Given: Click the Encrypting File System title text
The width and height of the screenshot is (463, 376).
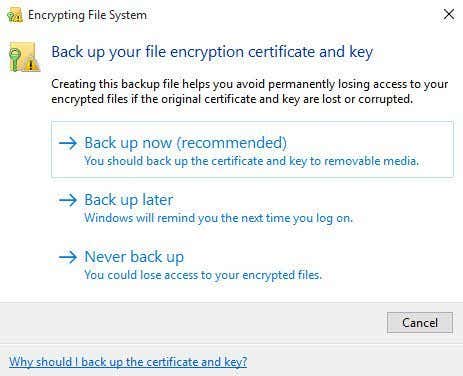Looking at the screenshot, I should (x=87, y=15).
